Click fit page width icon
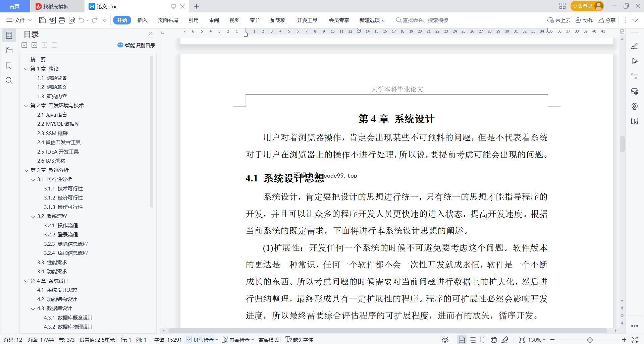The width and height of the screenshot is (644, 344). 522,340
